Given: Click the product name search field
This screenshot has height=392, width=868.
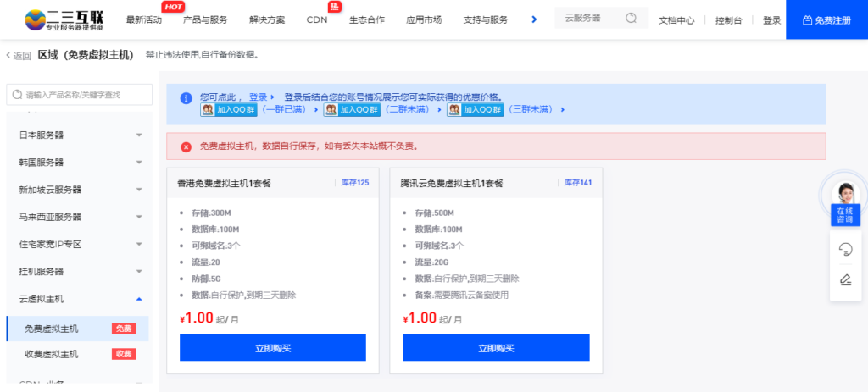Looking at the screenshot, I should (79, 95).
